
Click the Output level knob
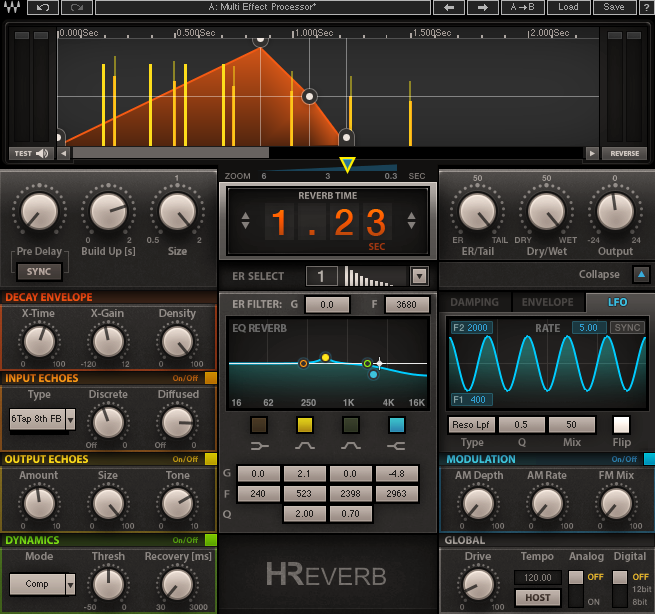tap(615, 211)
